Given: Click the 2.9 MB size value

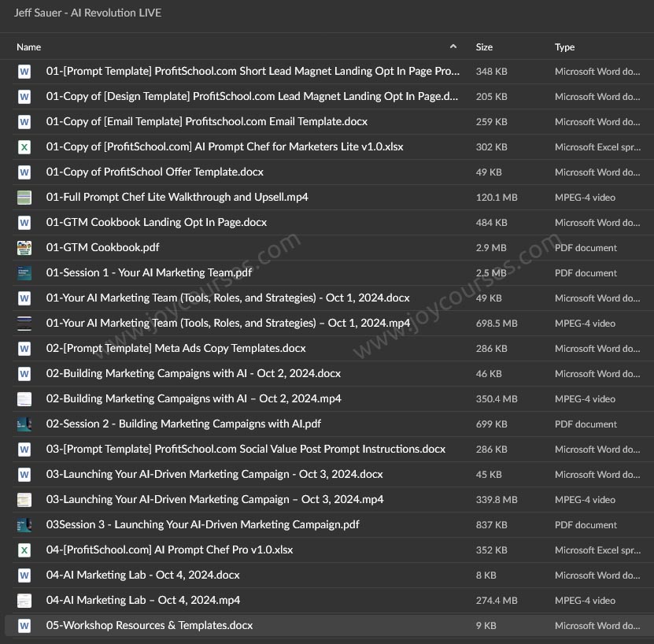Looking at the screenshot, I should pos(491,248).
